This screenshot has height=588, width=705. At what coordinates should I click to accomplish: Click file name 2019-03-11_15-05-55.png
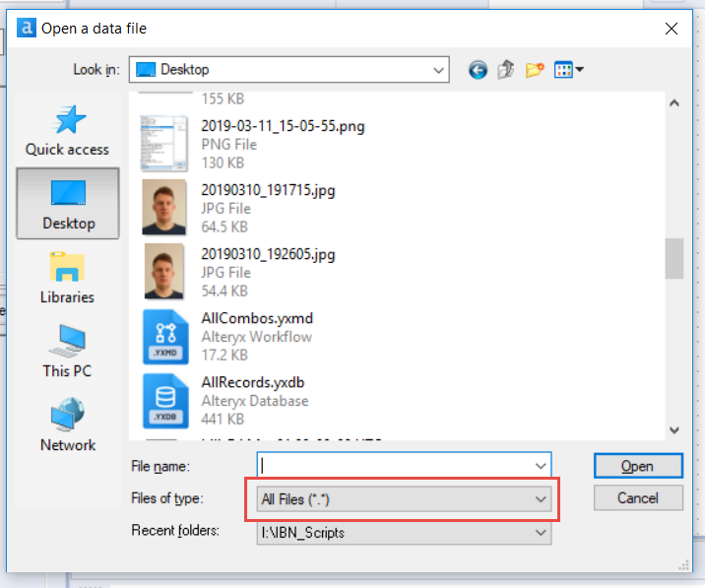pyautogui.click(x=283, y=126)
